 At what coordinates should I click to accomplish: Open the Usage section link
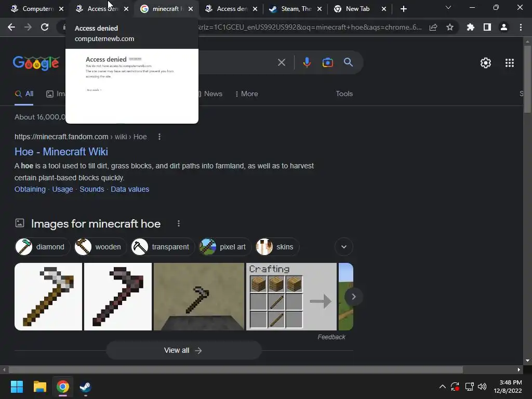click(62, 189)
